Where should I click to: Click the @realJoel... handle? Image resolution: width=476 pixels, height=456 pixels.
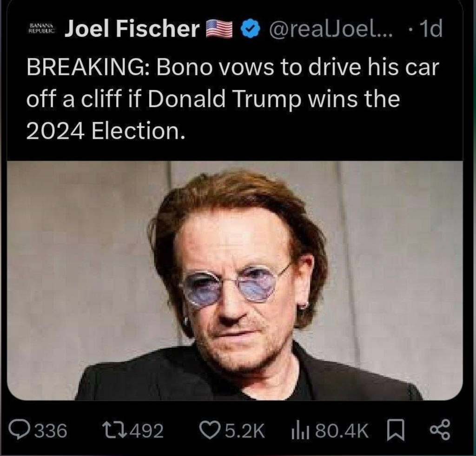329,29
